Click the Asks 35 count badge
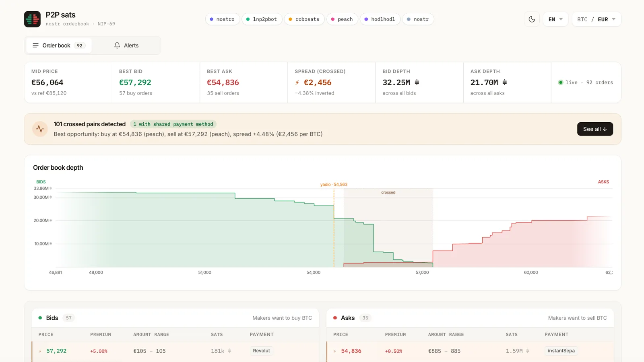The width and height of the screenshot is (644, 362). pyautogui.click(x=365, y=318)
